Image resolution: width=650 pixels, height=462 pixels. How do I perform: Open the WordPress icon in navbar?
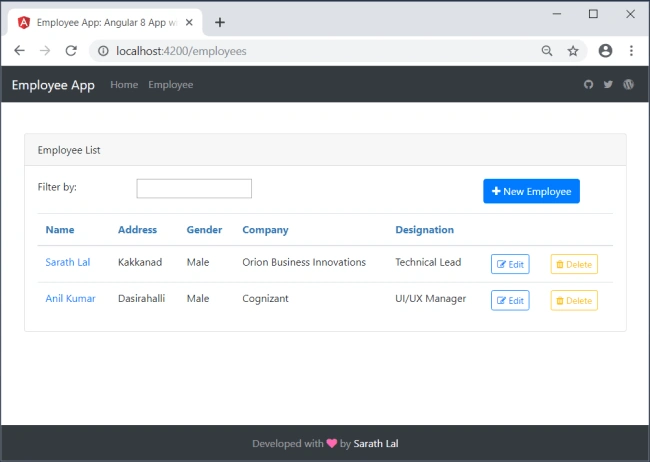[x=628, y=85]
